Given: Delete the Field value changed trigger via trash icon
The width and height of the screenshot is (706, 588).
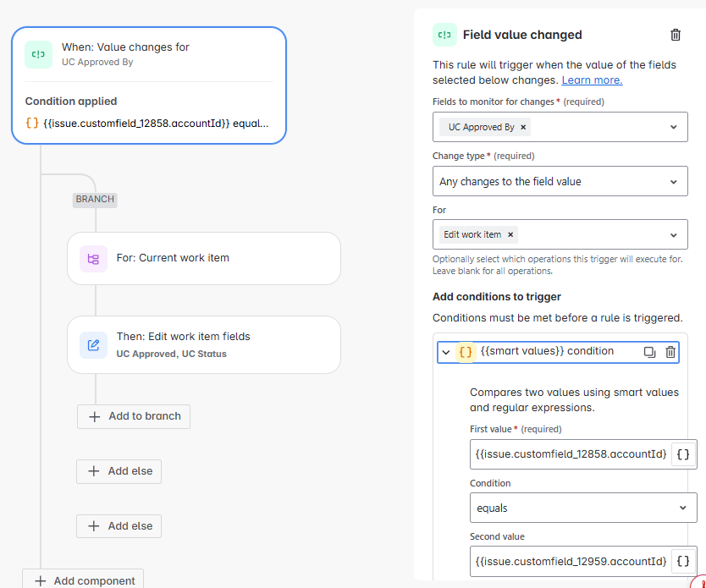Looking at the screenshot, I should click(675, 35).
